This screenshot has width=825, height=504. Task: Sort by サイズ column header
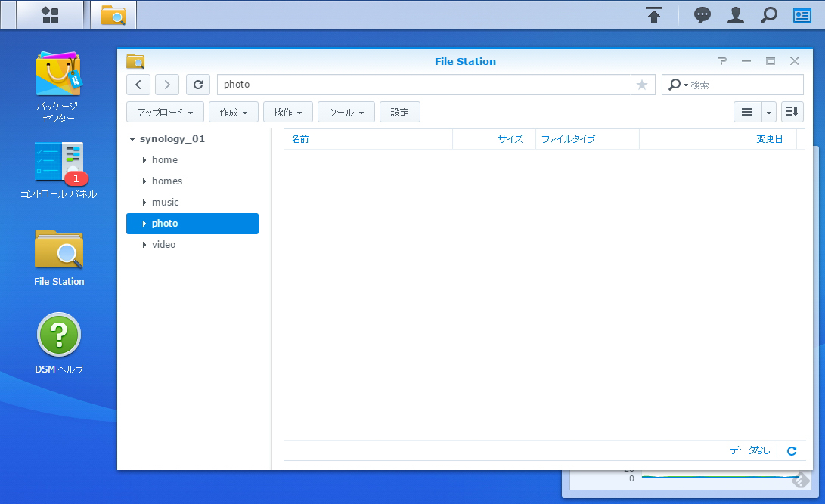pos(494,139)
